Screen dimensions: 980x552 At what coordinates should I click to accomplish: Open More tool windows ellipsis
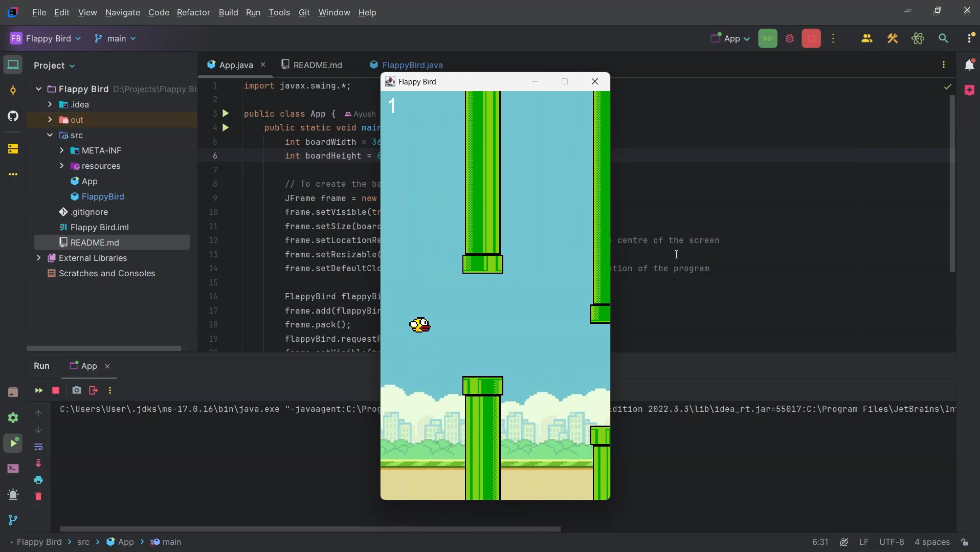pyautogui.click(x=13, y=174)
